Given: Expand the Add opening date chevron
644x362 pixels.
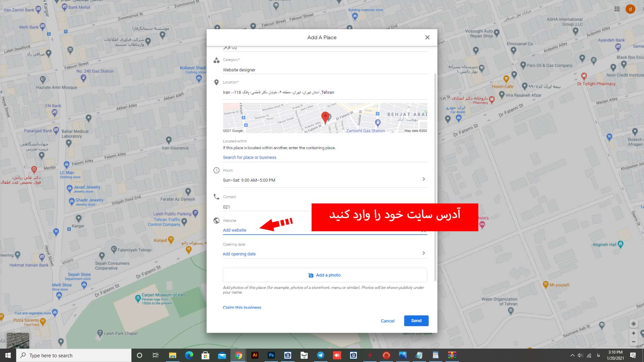Looking at the screenshot, I should click(424, 253).
